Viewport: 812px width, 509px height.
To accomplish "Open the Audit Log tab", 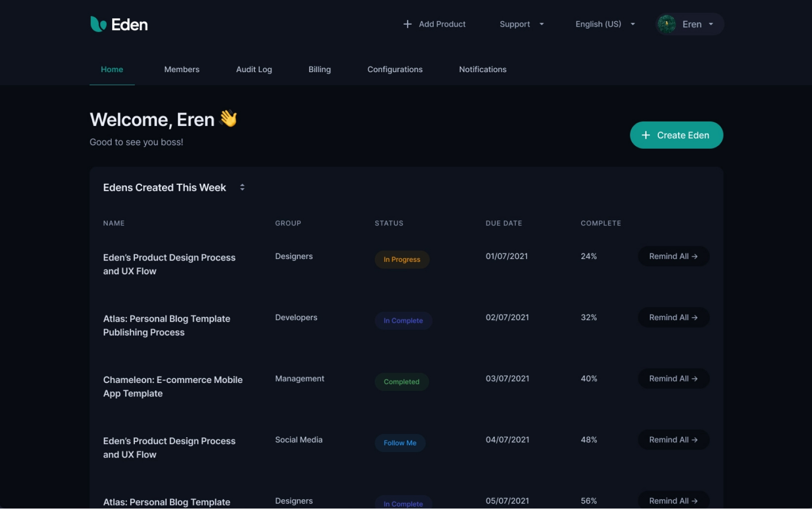I will (x=254, y=70).
